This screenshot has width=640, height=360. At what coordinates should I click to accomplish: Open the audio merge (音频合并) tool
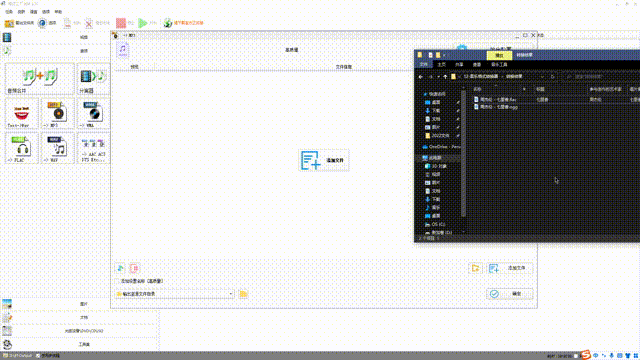pos(40,79)
